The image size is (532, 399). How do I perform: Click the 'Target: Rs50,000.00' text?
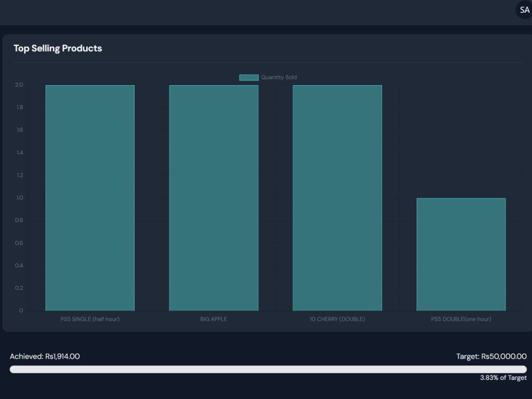[x=491, y=356]
